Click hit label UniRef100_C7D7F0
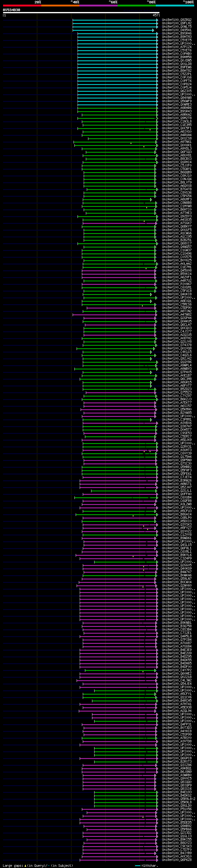197x868 pixels. [x=177, y=850]
